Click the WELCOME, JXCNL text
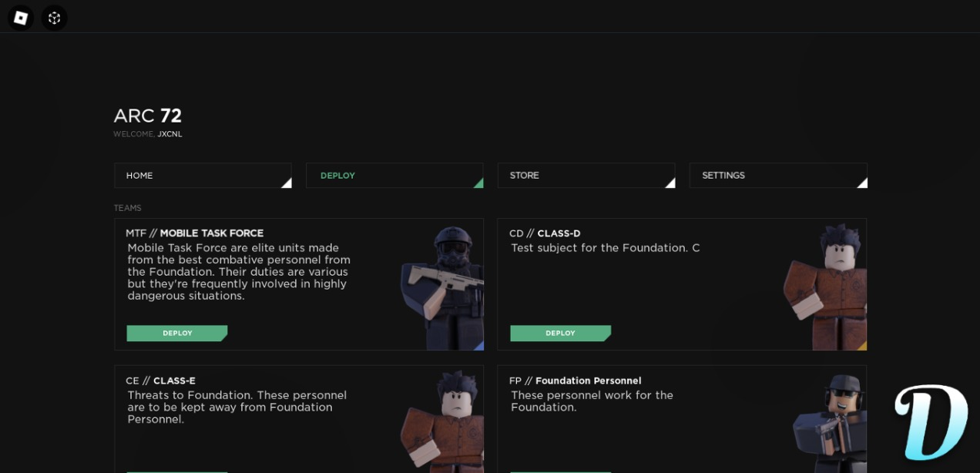This screenshot has width=980, height=473. (148, 134)
